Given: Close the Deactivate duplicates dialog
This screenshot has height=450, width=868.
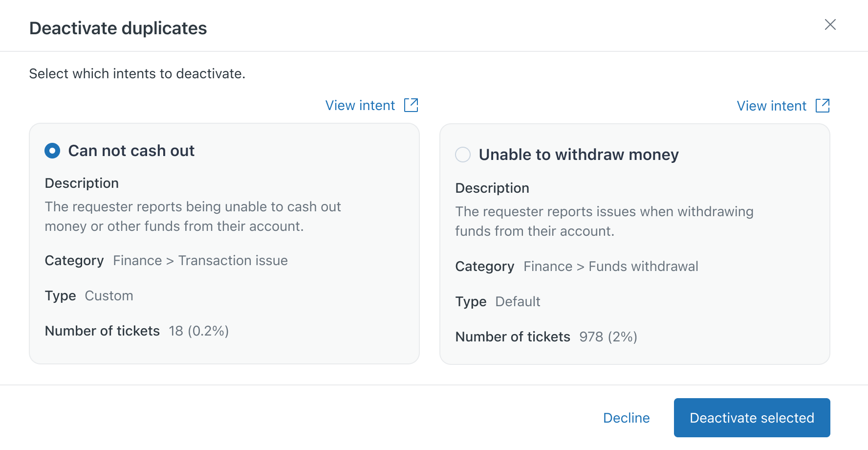Looking at the screenshot, I should tap(830, 25).
